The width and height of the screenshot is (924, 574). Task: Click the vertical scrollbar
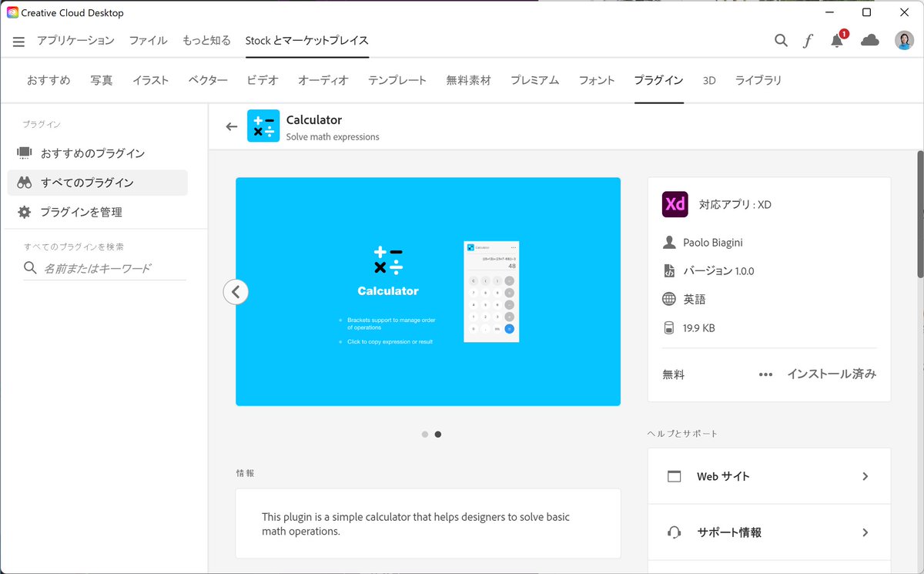tap(919, 214)
